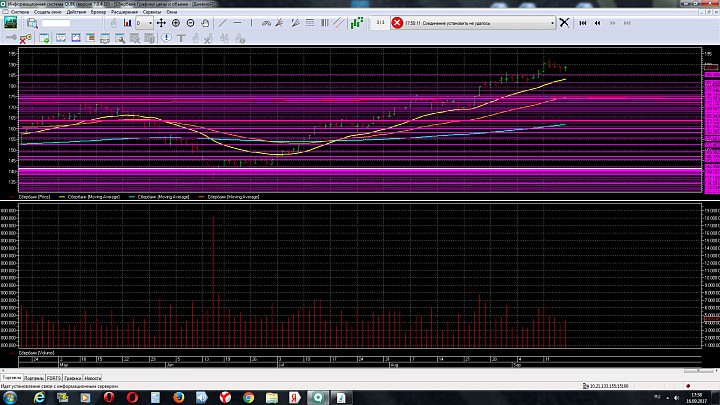The width and height of the screenshot is (720, 405).
Task: Click the 3/3 message counter button
Action: click(380, 23)
